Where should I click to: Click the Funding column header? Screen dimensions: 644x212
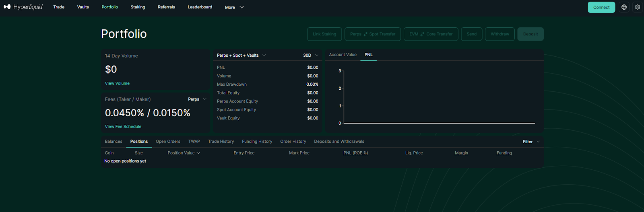click(504, 153)
